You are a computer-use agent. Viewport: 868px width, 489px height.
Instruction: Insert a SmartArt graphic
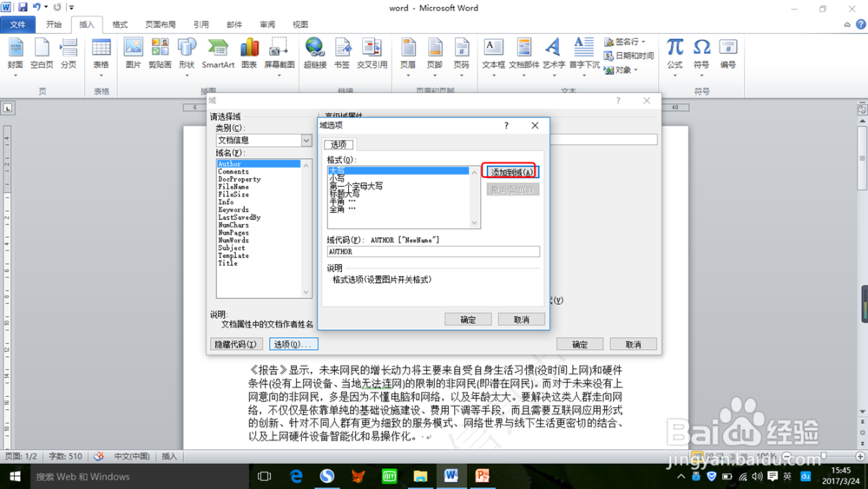pyautogui.click(x=218, y=54)
